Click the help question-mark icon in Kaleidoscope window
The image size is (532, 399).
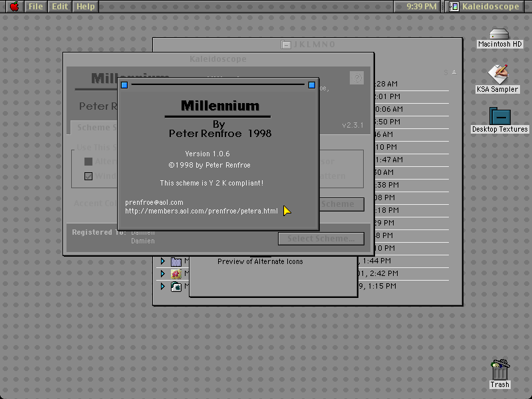[356, 78]
